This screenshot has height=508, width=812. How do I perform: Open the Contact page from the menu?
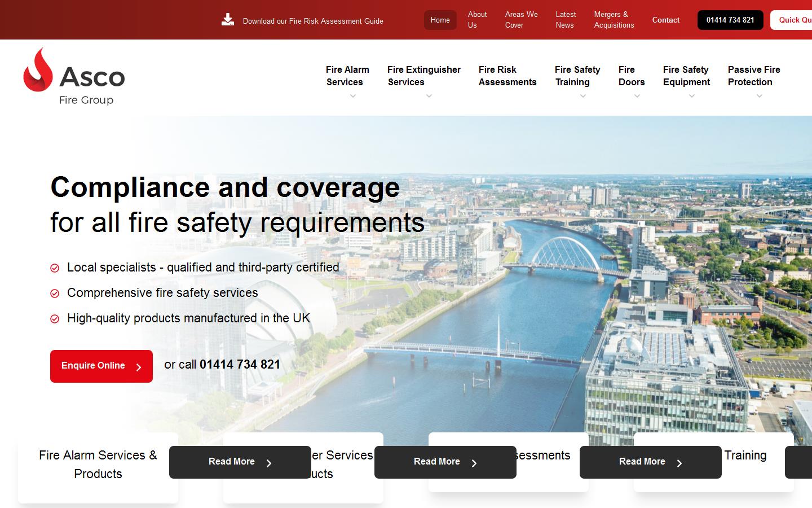(665, 20)
